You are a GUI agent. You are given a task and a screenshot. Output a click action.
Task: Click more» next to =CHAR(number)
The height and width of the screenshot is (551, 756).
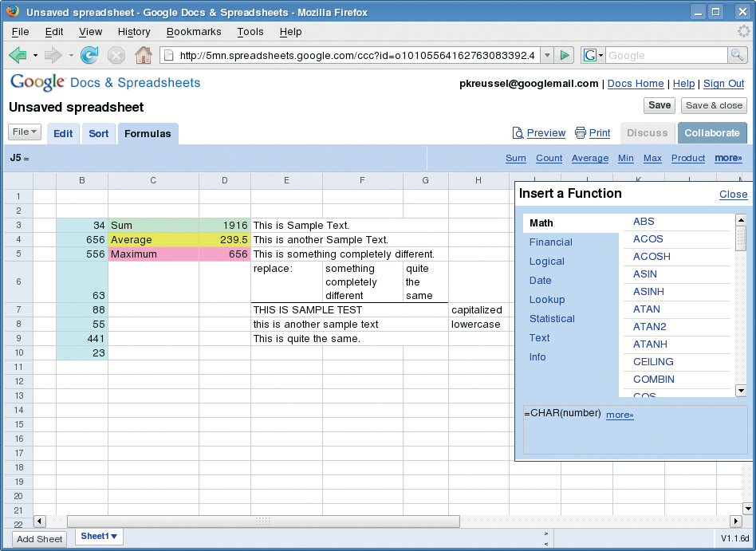pos(620,415)
